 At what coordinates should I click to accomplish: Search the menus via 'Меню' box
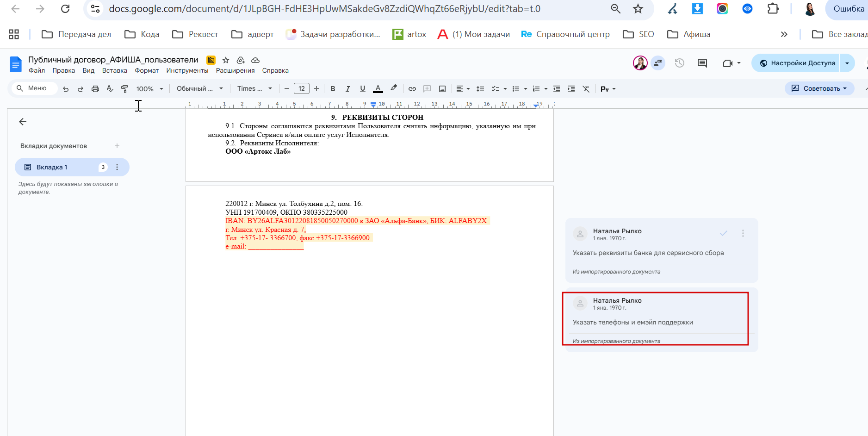(34, 88)
